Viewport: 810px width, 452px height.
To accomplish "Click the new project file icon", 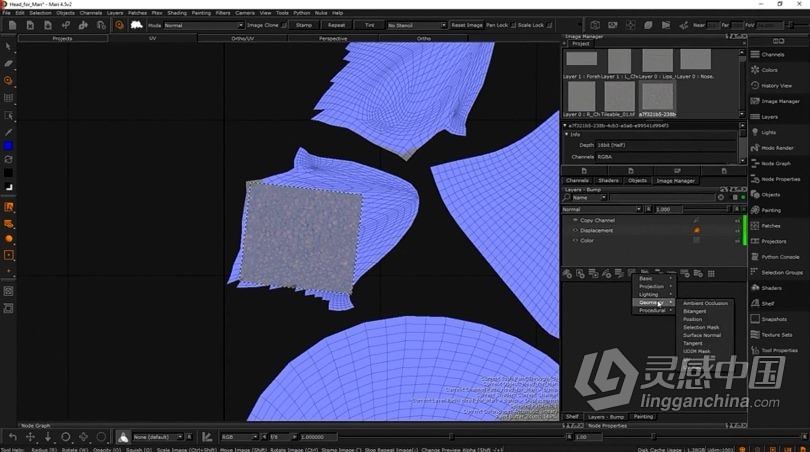I will click(12, 25).
